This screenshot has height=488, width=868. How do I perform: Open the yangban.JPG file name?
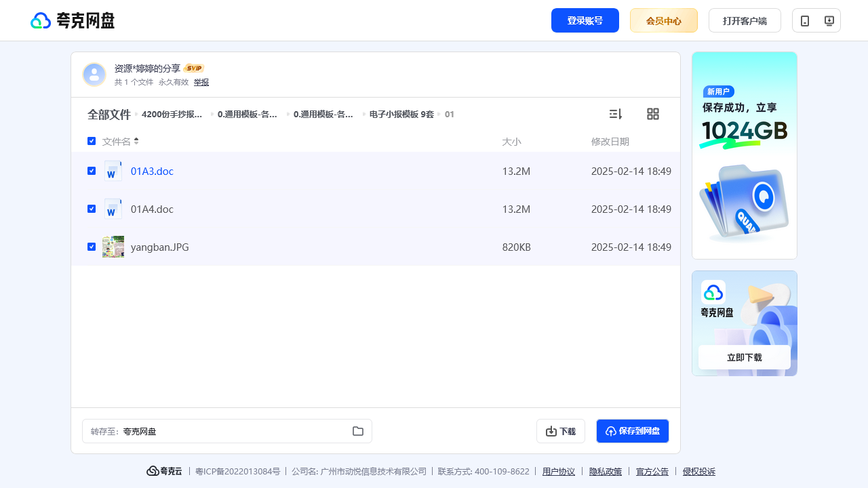[x=160, y=247]
